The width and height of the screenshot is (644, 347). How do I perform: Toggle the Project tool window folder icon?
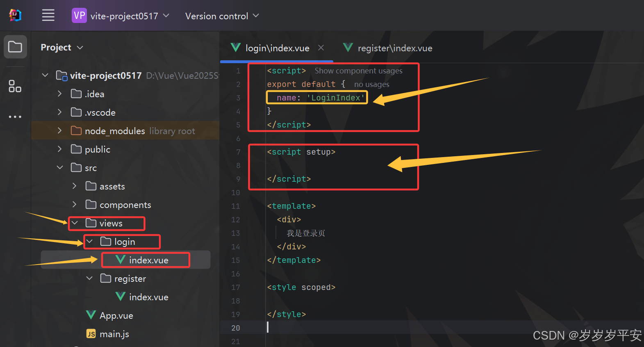click(x=15, y=47)
